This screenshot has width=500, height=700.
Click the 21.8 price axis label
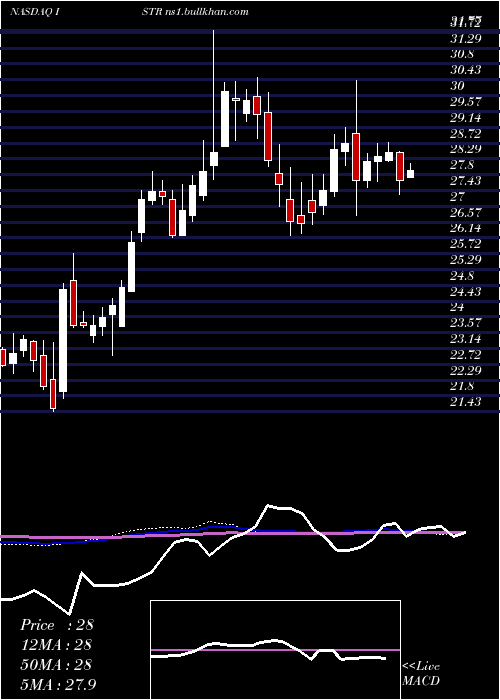(x=463, y=386)
